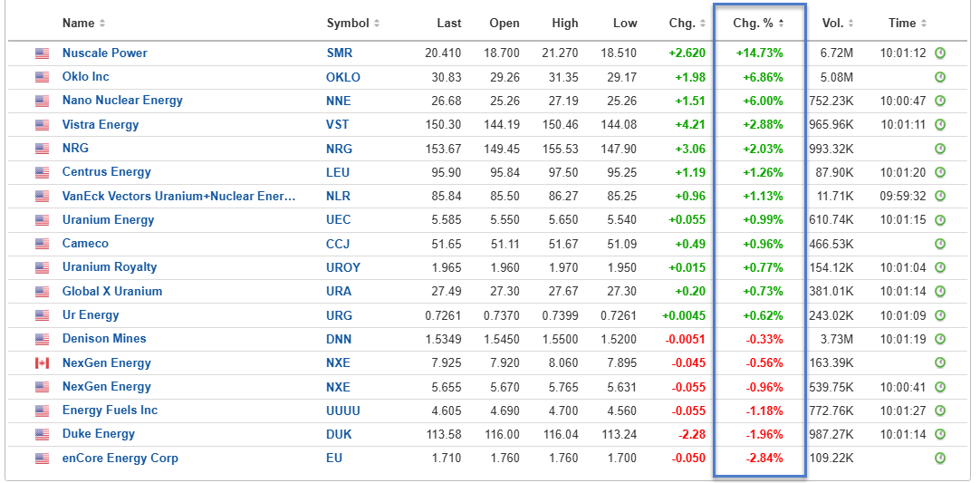980x483 pixels.
Task: Sort by the Time column header
Action: 908,24
